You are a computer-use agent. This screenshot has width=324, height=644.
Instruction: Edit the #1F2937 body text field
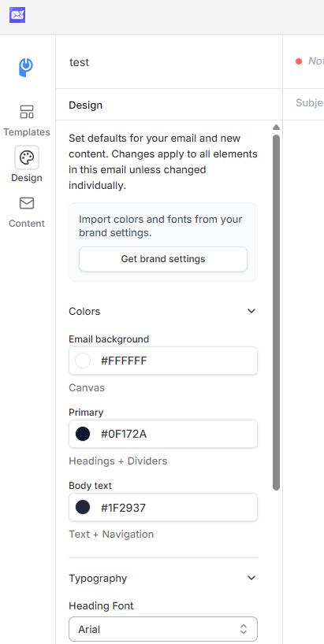click(x=163, y=507)
